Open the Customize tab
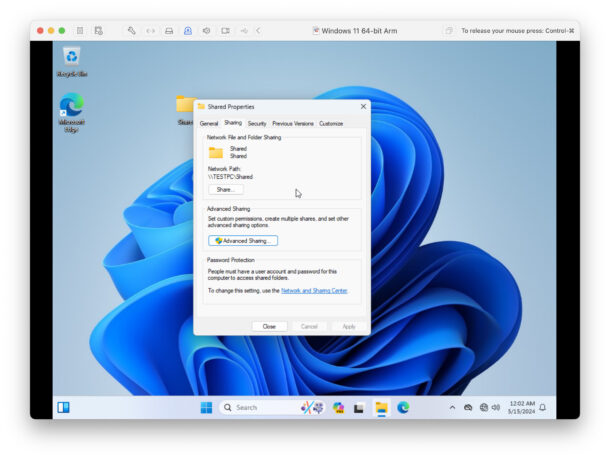610x459 pixels. pos(331,123)
